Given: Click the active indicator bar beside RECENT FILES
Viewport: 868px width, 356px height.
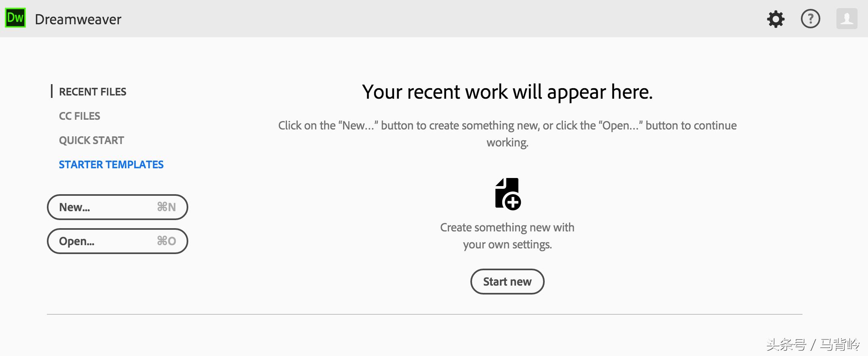Looking at the screenshot, I should [52, 91].
